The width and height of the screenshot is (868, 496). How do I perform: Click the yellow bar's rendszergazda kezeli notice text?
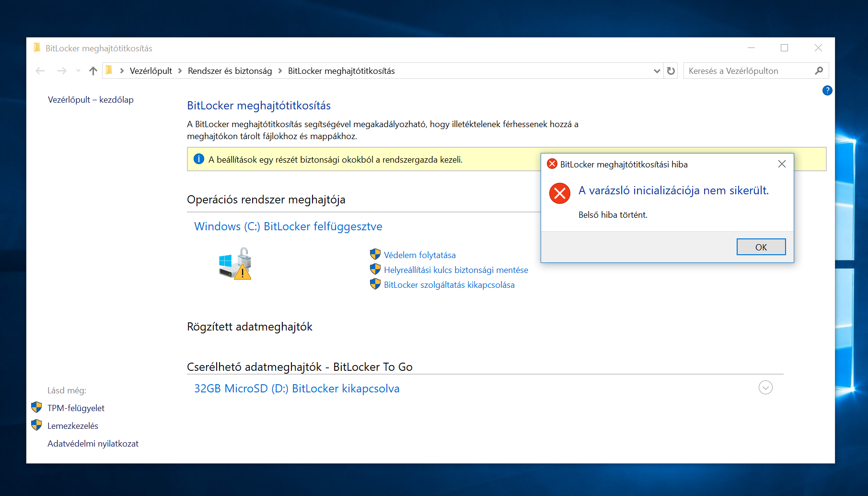tap(336, 160)
